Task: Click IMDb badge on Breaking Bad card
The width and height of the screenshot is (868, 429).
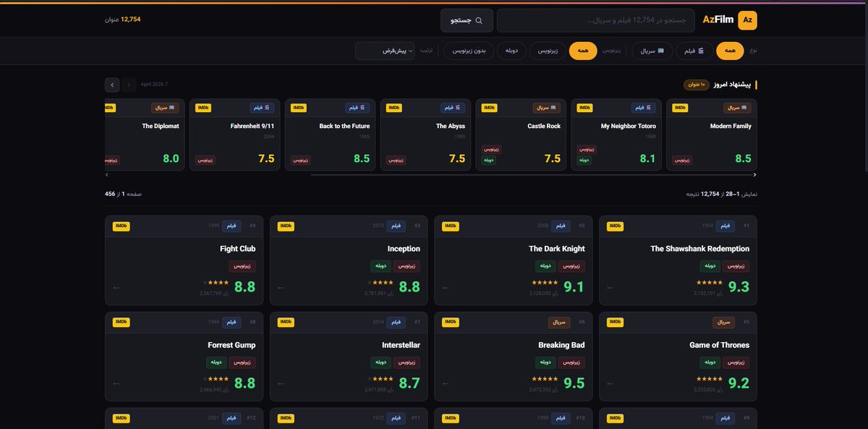Action: point(450,322)
